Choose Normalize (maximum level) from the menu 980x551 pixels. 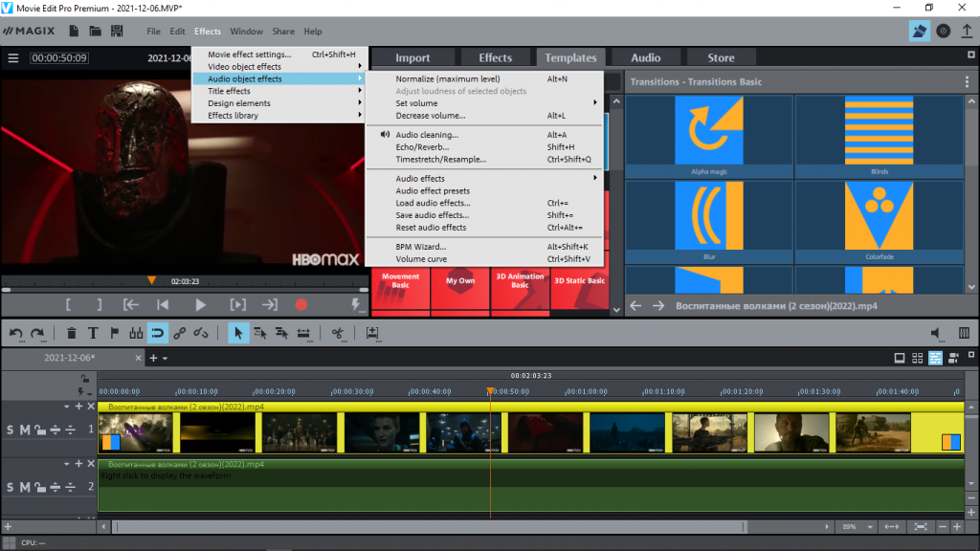coord(447,78)
